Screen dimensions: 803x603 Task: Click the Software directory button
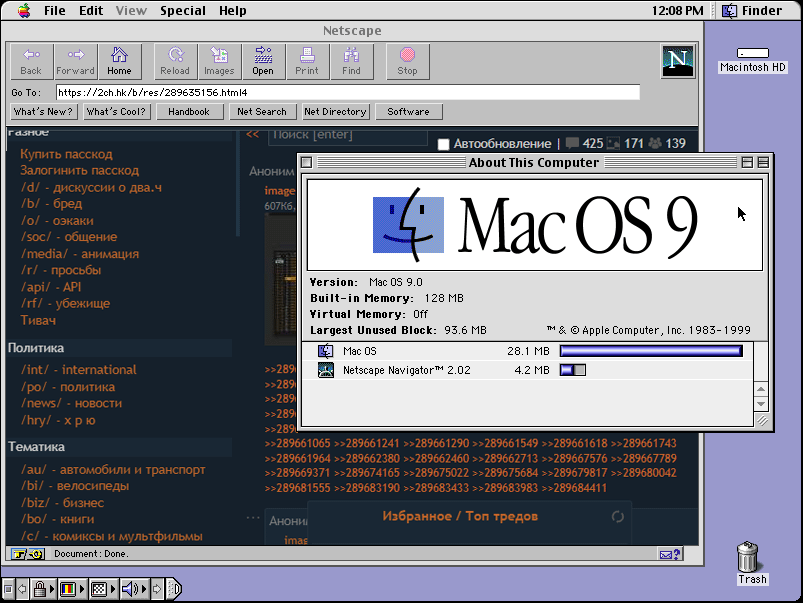point(408,112)
